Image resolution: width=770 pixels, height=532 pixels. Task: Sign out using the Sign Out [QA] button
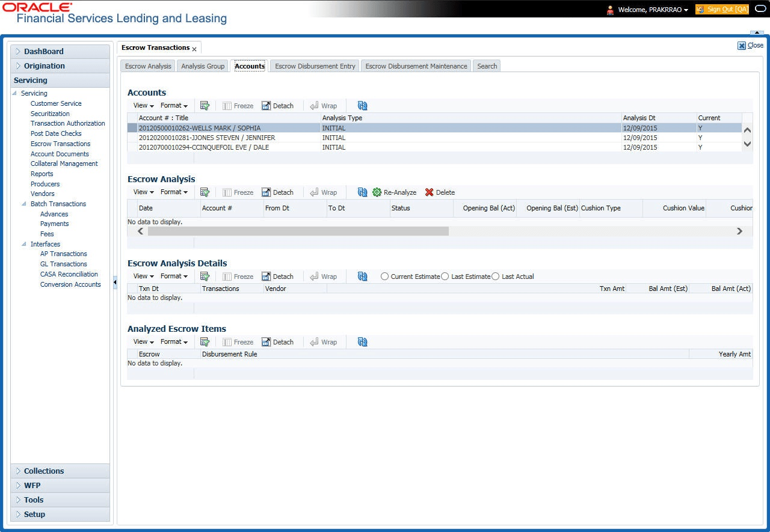point(722,10)
